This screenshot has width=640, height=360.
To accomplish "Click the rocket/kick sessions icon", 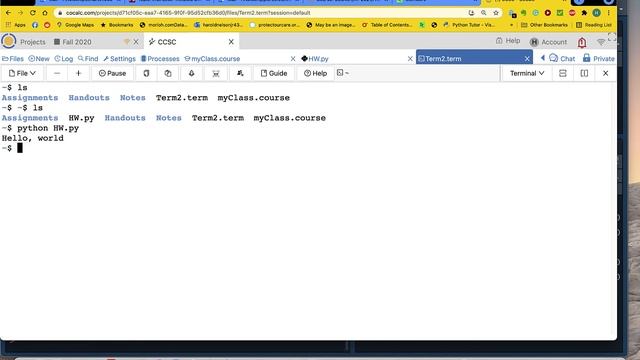I will (191, 73).
